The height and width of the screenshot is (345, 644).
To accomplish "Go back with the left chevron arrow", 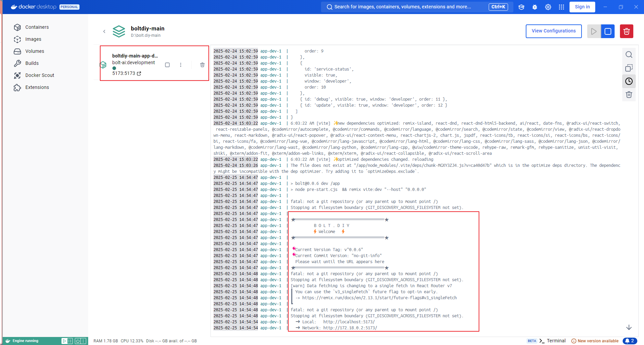I will coord(104,31).
